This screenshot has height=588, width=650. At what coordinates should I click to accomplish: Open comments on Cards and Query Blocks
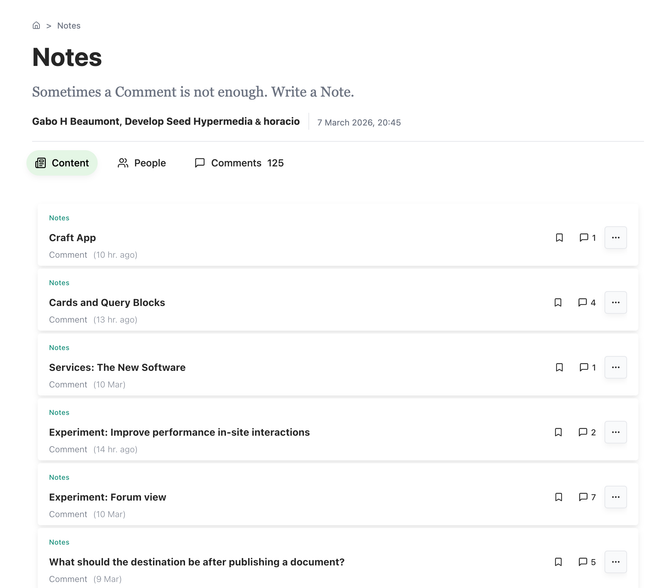click(x=587, y=303)
